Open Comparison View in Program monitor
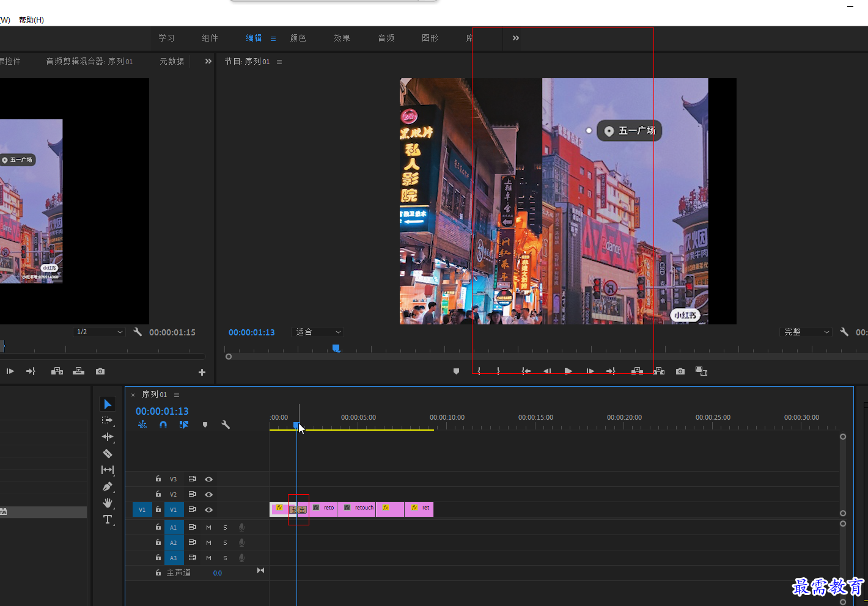Screen dimensions: 868x606 701,371
